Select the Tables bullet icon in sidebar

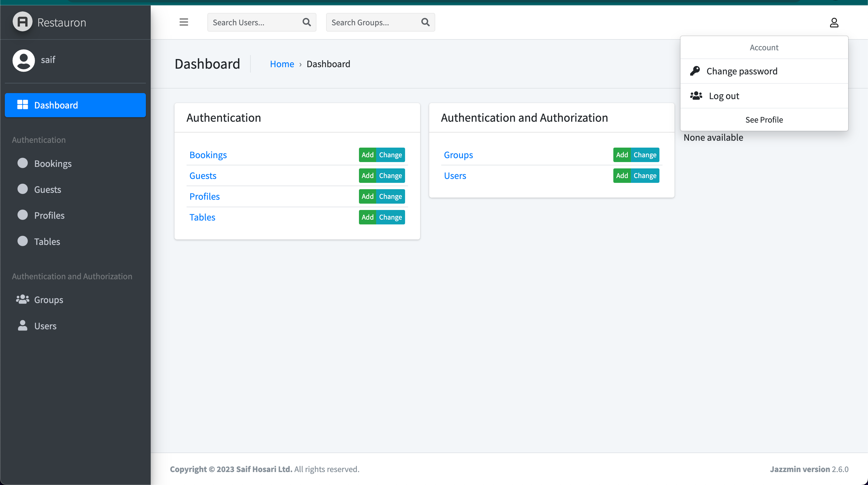[x=22, y=241]
